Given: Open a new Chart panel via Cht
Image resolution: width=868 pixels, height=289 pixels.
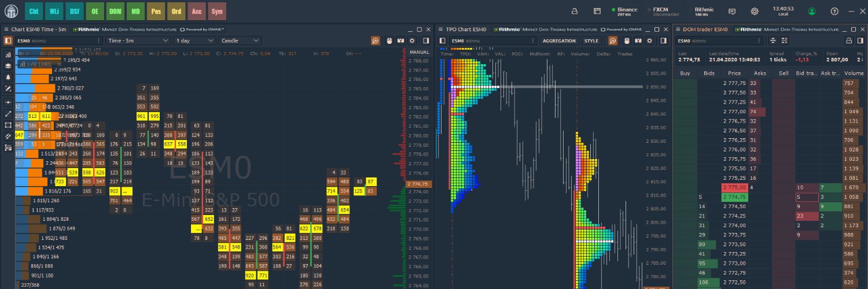Looking at the screenshot, I should [x=34, y=11].
